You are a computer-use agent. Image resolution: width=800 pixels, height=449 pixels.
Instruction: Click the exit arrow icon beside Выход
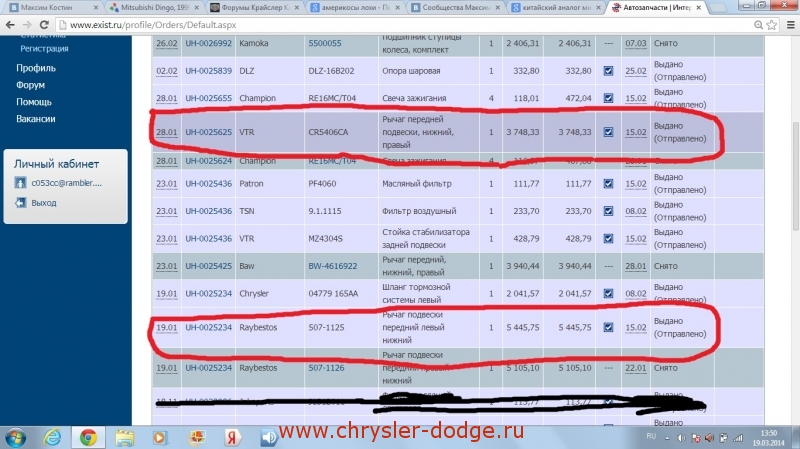coord(20,203)
